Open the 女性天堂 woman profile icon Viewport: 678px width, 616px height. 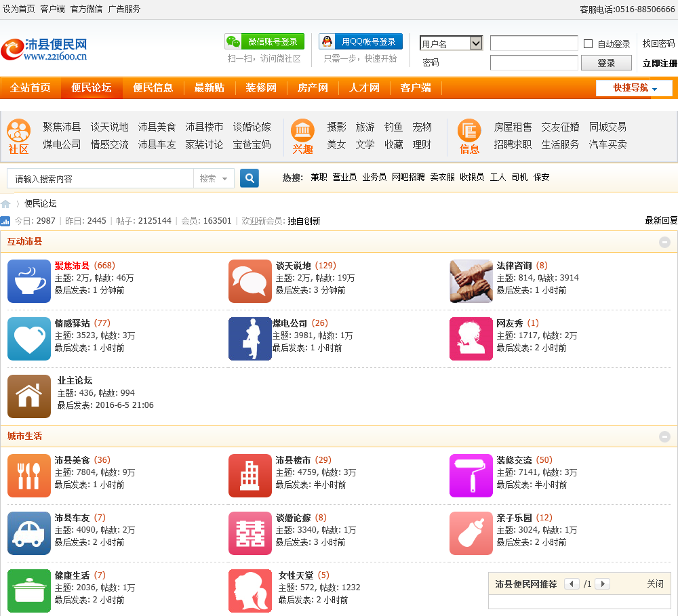click(x=250, y=591)
